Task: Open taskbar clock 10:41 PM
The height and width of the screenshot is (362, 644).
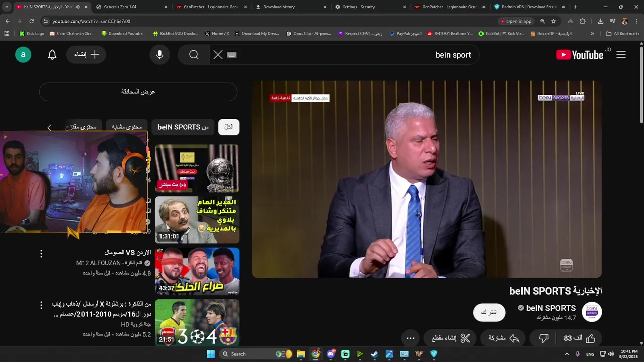Action: (x=629, y=354)
